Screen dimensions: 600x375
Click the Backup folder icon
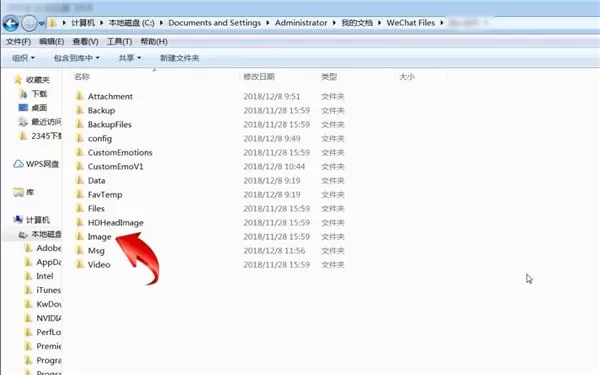point(80,110)
